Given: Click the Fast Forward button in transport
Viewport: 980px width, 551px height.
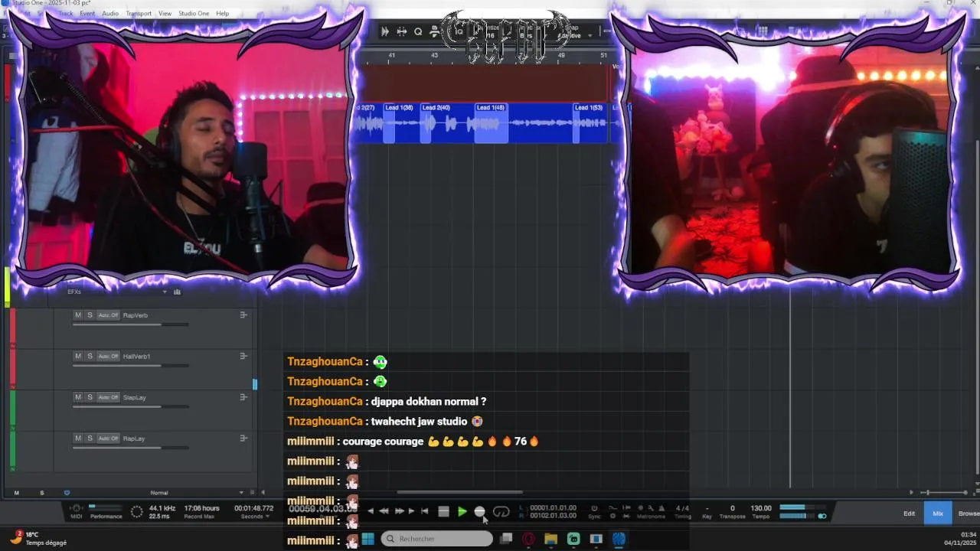Looking at the screenshot, I should pos(399,511).
